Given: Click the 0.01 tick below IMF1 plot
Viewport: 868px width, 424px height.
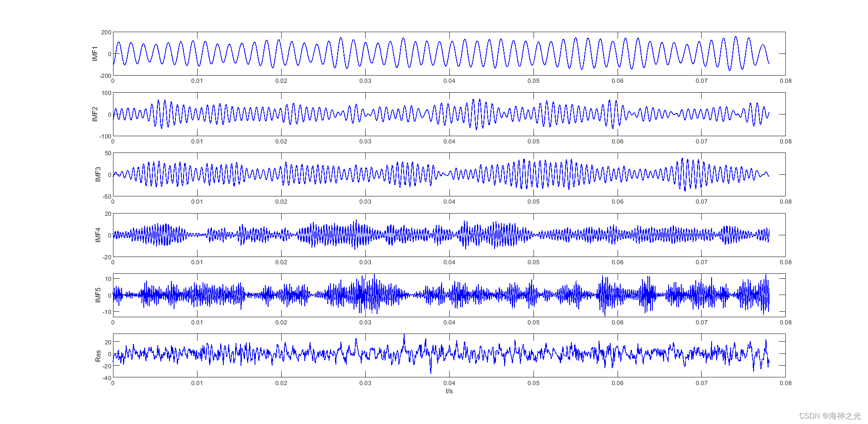Looking at the screenshot, I should pyautogui.click(x=197, y=81).
